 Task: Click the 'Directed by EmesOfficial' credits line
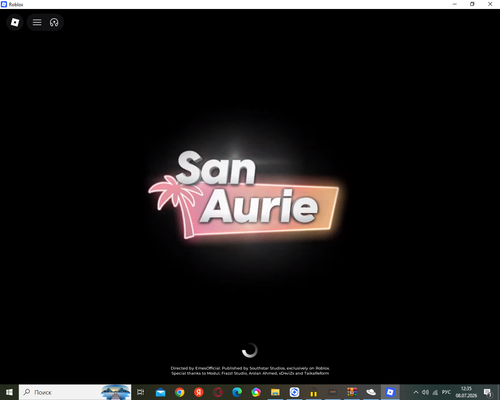[x=250, y=368]
